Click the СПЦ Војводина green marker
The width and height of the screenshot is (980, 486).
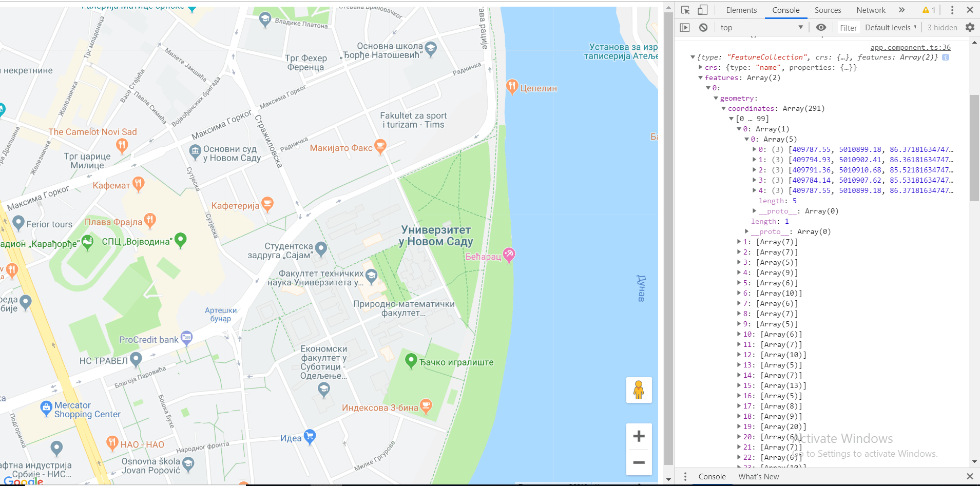pos(180,240)
